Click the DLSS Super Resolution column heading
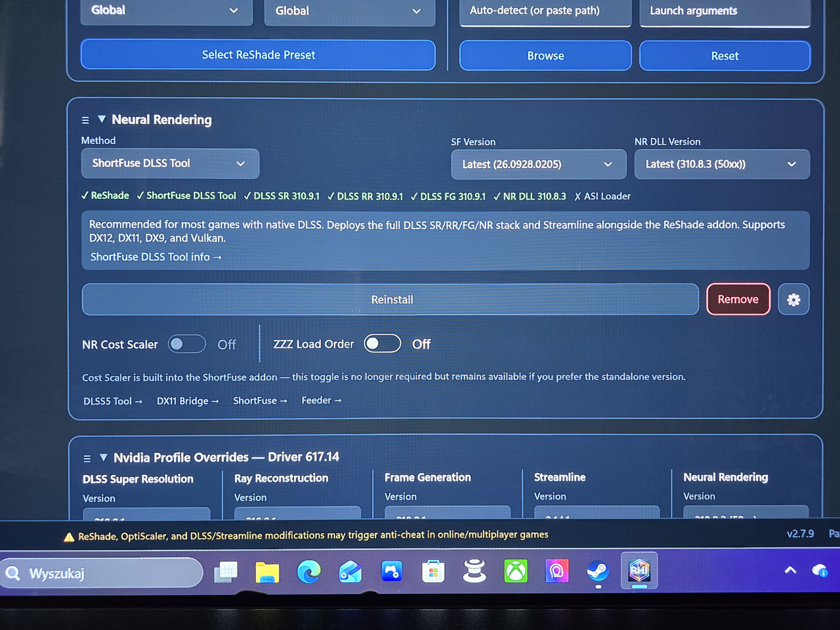 coord(138,479)
